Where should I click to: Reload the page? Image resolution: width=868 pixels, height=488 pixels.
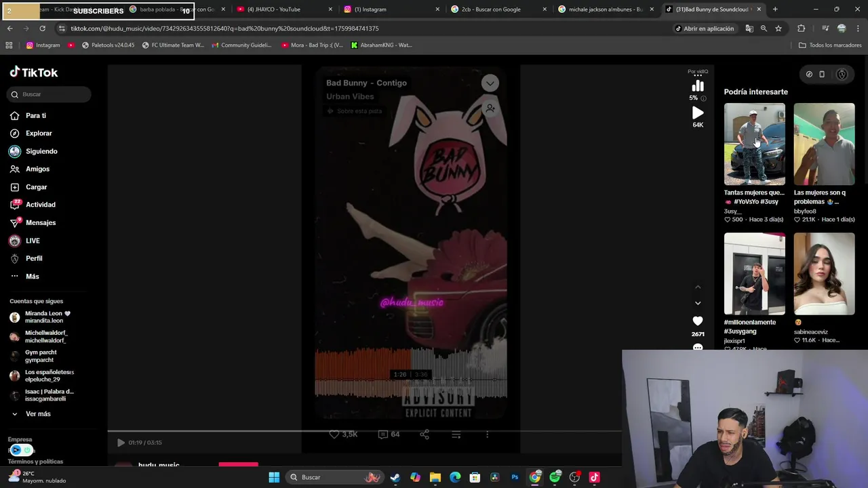42,28
